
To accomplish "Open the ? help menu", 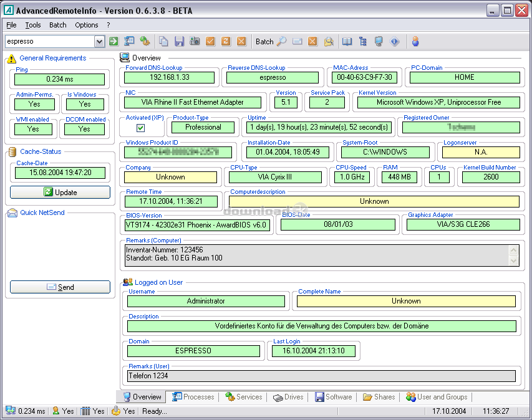I will [109, 25].
